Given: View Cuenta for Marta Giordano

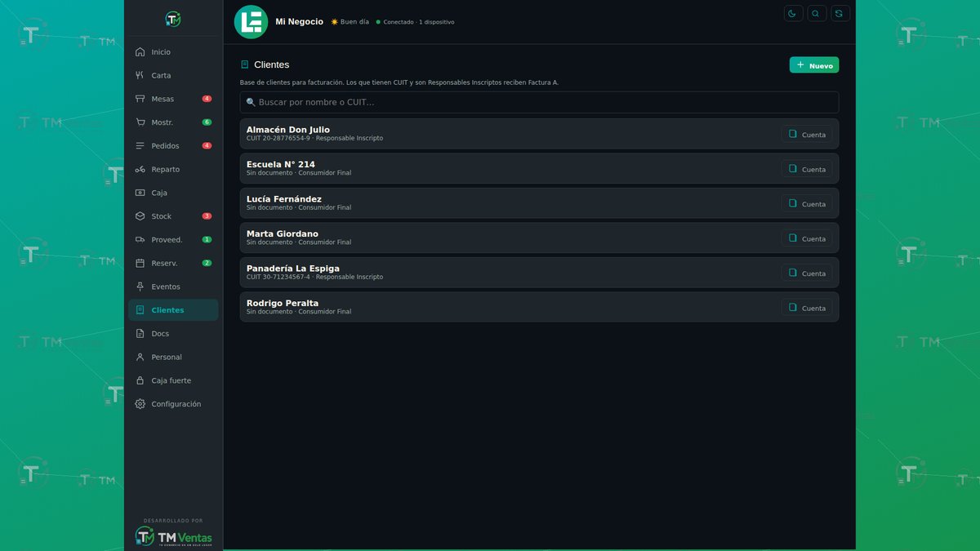Looking at the screenshot, I should click(807, 238).
